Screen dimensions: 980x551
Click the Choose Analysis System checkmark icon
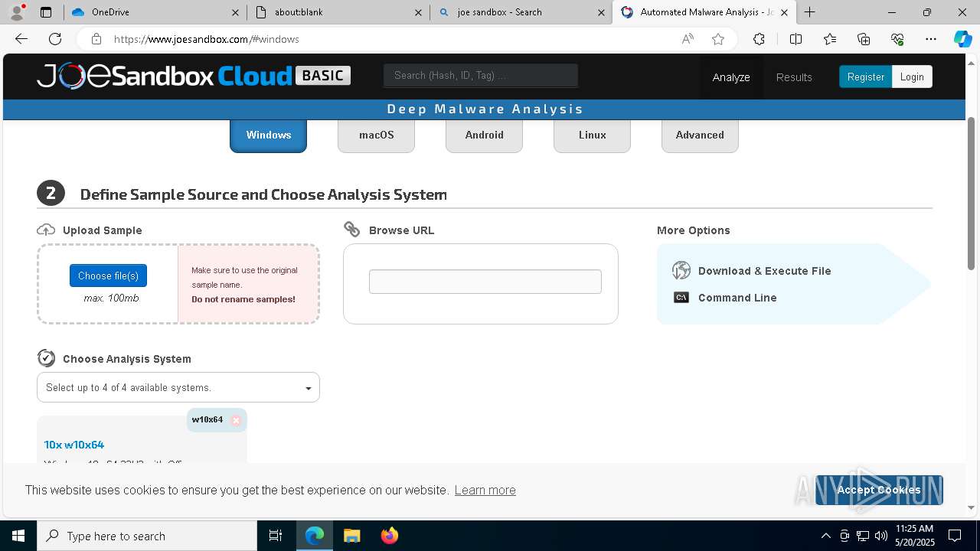coord(47,358)
